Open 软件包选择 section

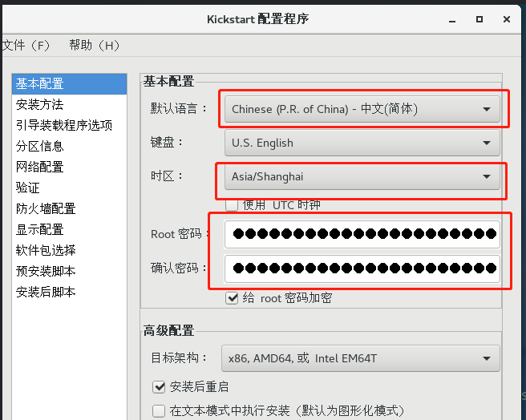coord(70,250)
